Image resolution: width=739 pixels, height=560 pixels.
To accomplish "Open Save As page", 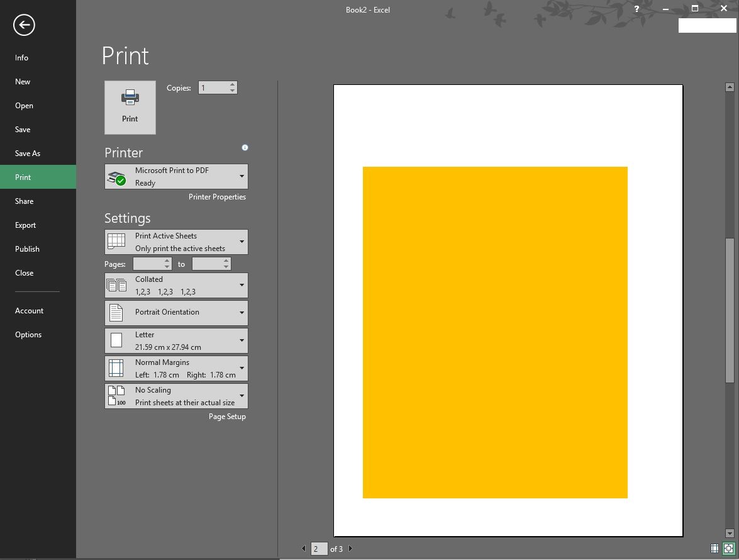I will click(x=38, y=153).
